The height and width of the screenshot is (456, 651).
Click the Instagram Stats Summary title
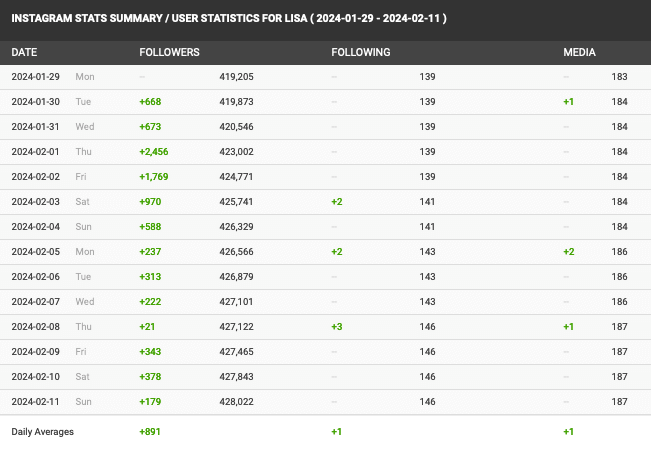coord(229,19)
